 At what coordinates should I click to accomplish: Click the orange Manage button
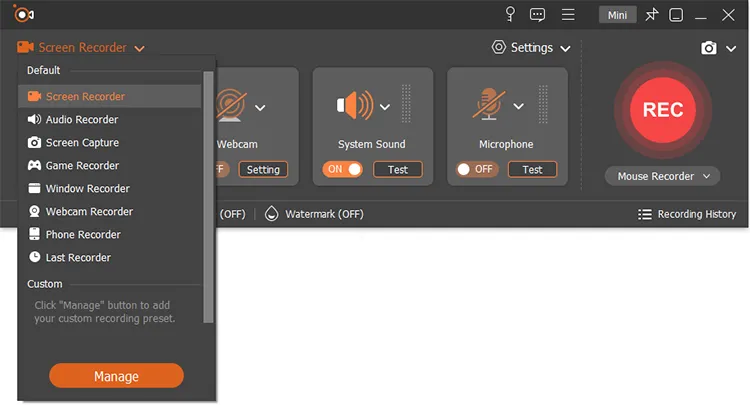(x=116, y=376)
